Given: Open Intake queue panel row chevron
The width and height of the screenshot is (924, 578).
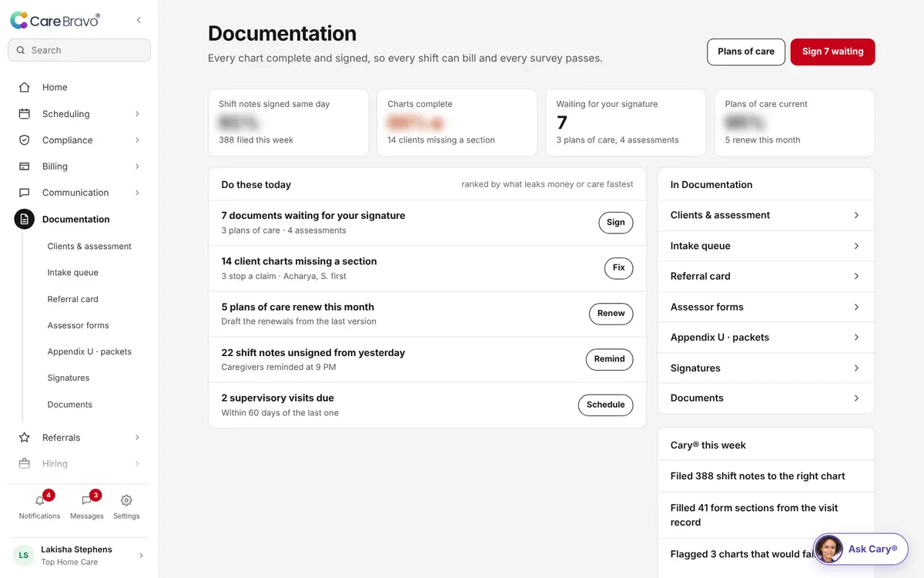Looking at the screenshot, I should 856,246.
